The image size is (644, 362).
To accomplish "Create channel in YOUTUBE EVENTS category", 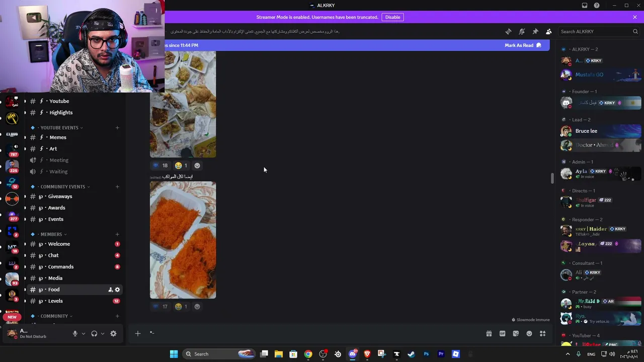I will [x=117, y=128].
